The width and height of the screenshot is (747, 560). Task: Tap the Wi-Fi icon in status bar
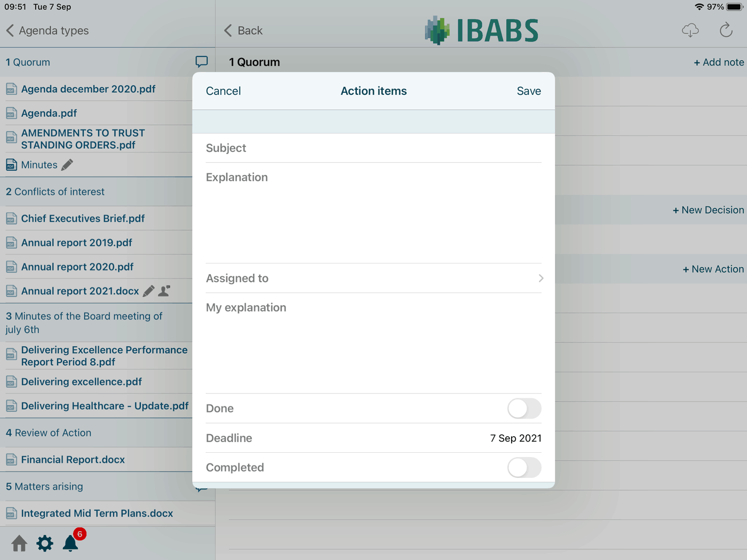click(x=699, y=7)
